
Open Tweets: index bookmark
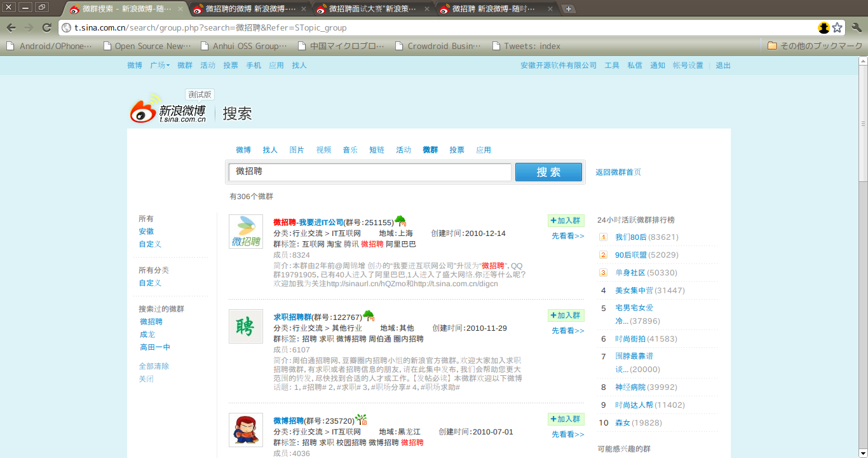(526, 46)
